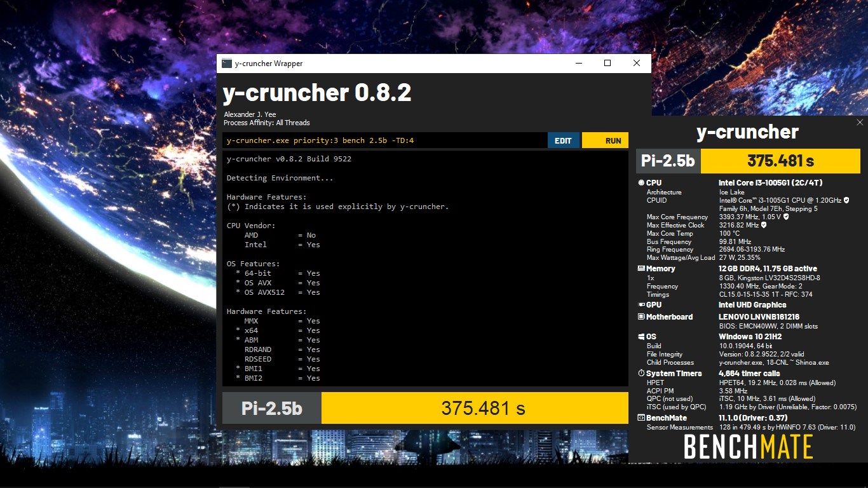Click the EDIT button
The image size is (868, 488).
pos(563,140)
